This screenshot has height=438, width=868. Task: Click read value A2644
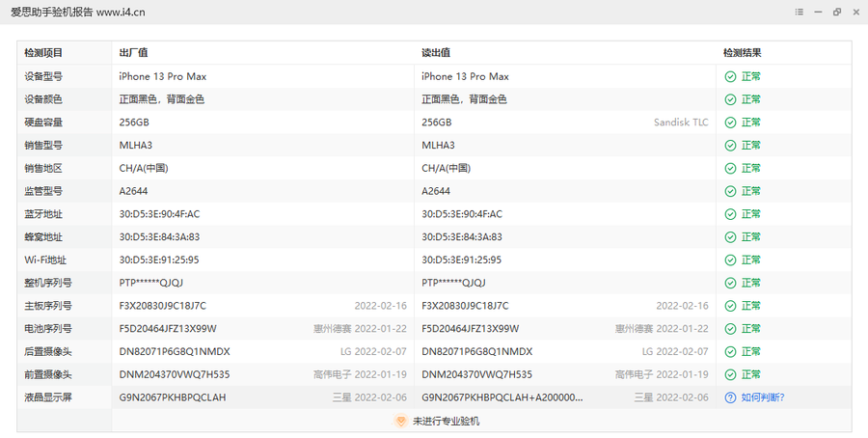pyautogui.click(x=436, y=191)
